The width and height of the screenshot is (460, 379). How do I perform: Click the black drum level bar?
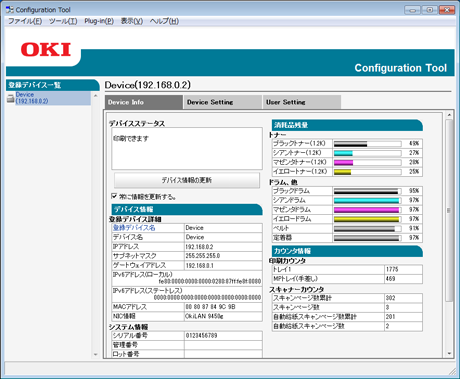pyautogui.click(x=367, y=191)
